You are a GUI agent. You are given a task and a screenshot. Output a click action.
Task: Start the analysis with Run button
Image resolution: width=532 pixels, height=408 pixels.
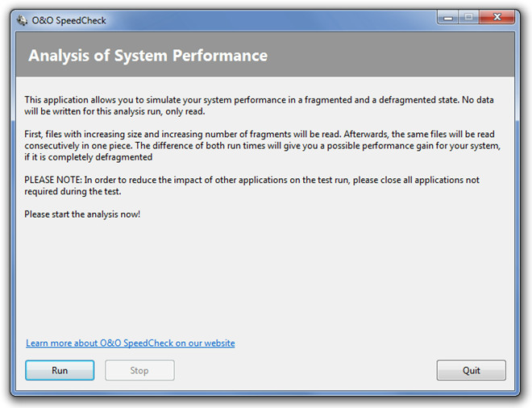tap(60, 370)
